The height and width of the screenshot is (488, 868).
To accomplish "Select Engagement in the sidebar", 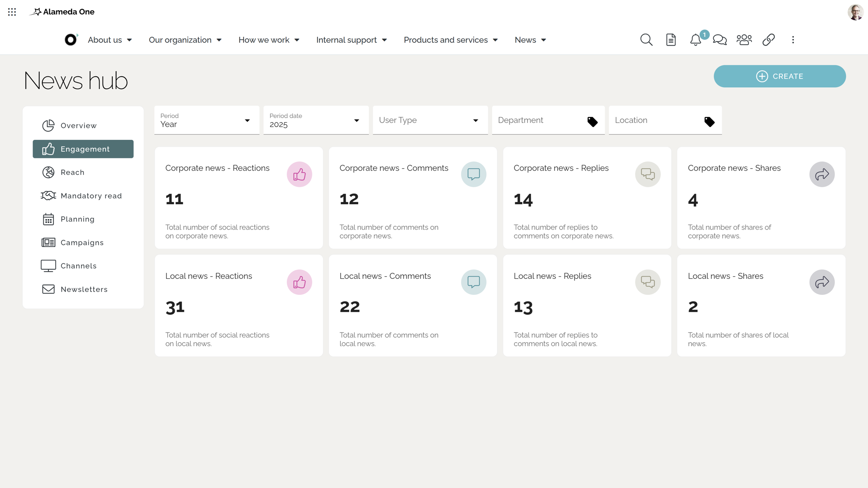I will (x=83, y=149).
